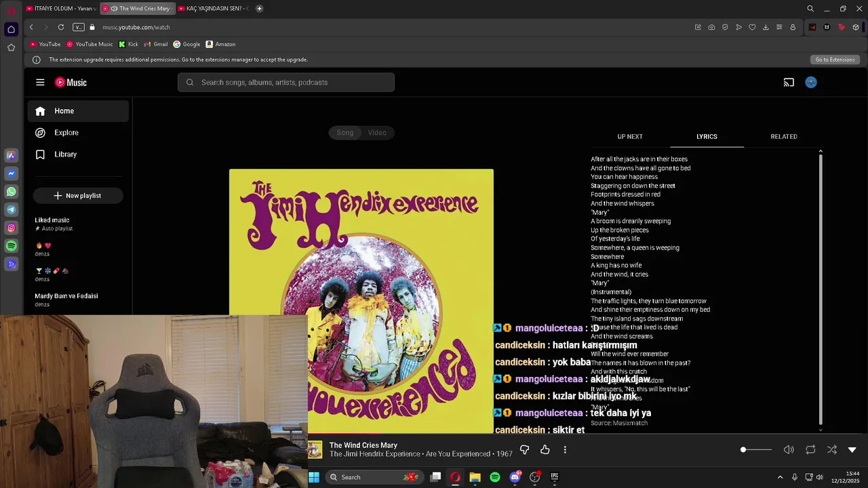Open Library in the sidebar
Image resolution: width=868 pixels, height=488 pixels.
pyautogui.click(x=78, y=155)
